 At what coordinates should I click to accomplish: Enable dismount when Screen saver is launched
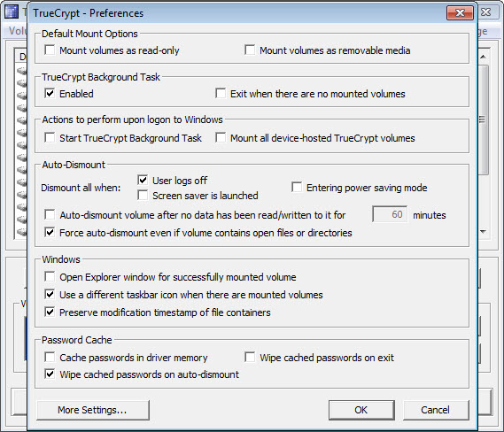pyautogui.click(x=143, y=196)
